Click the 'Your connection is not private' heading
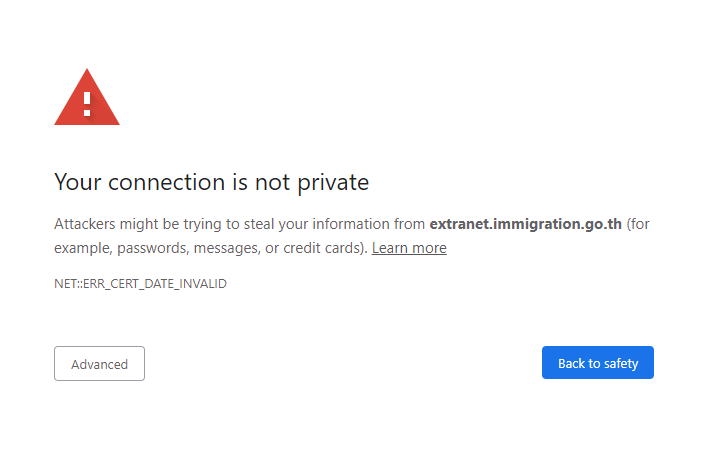 pos(211,182)
